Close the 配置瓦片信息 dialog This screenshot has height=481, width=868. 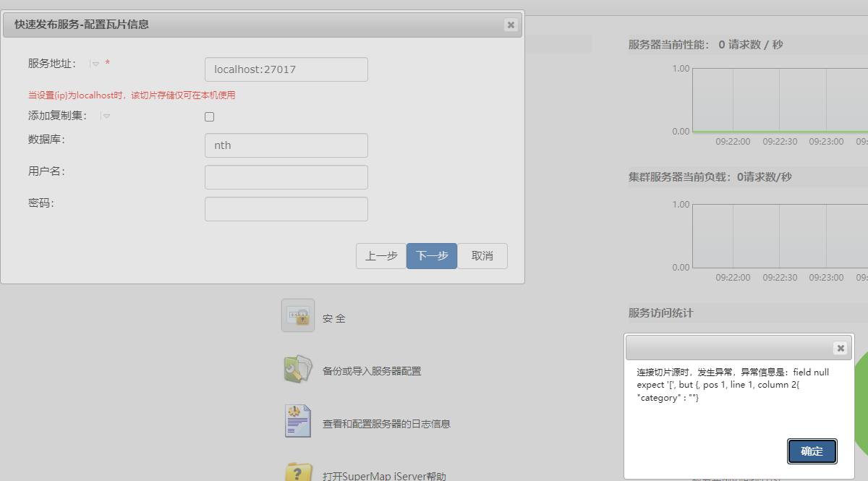coord(511,25)
